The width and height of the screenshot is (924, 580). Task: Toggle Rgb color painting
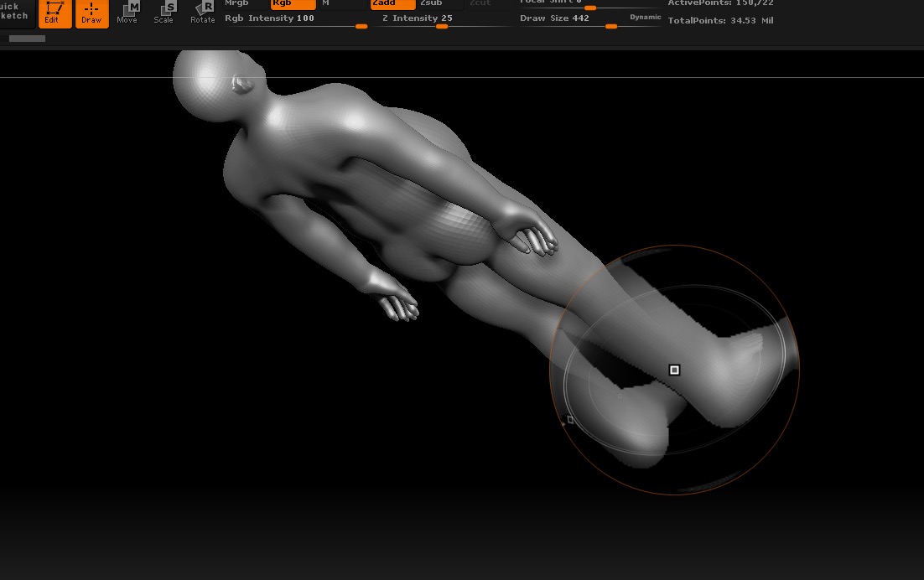[x=293, y=3]
